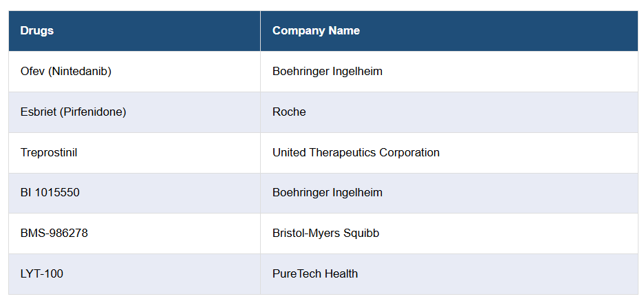Select the BI 1015550 drug cell
This screenshot has width=644, height=301.
pyautogui.click(x=50, y=192)
